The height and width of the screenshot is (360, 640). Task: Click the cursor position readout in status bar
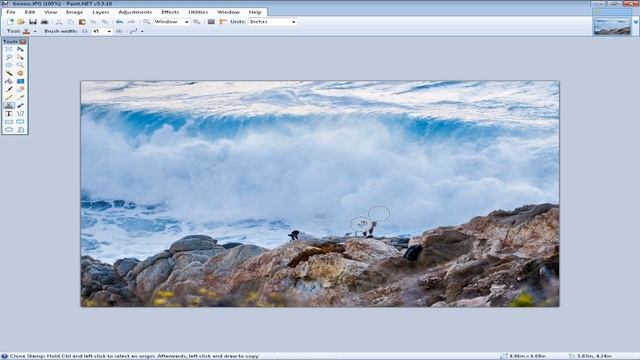coord(594,356)
